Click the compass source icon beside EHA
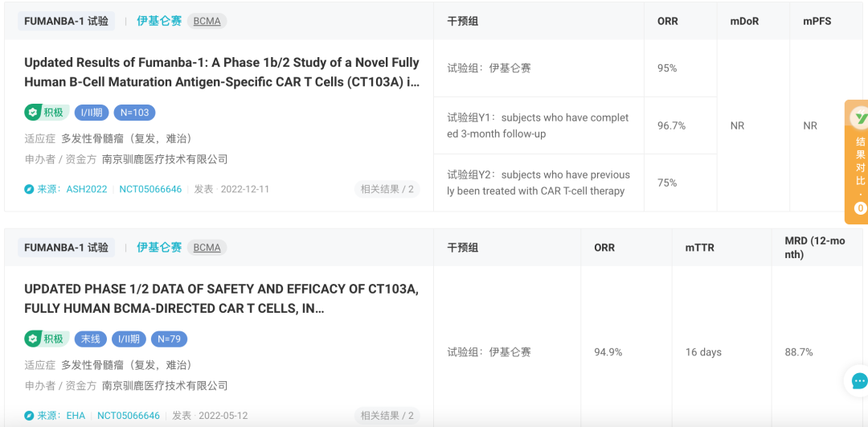The image size is (868, 427). [30, 416]
